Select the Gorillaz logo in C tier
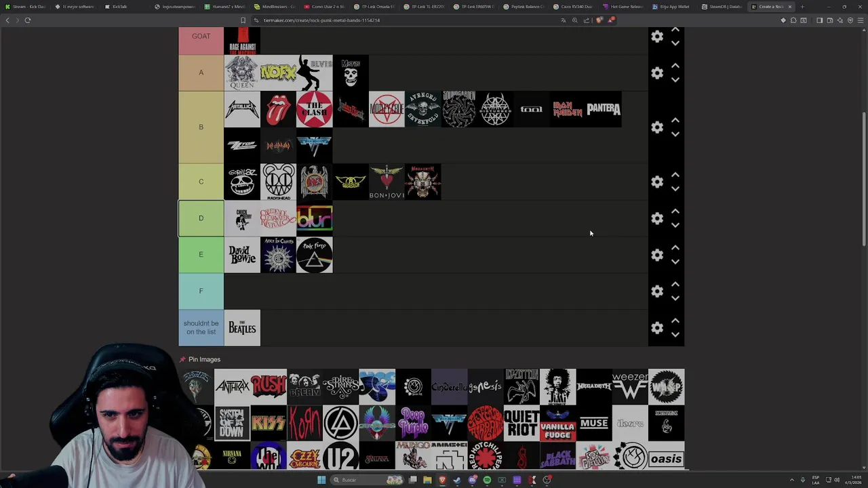 [242, 182]
